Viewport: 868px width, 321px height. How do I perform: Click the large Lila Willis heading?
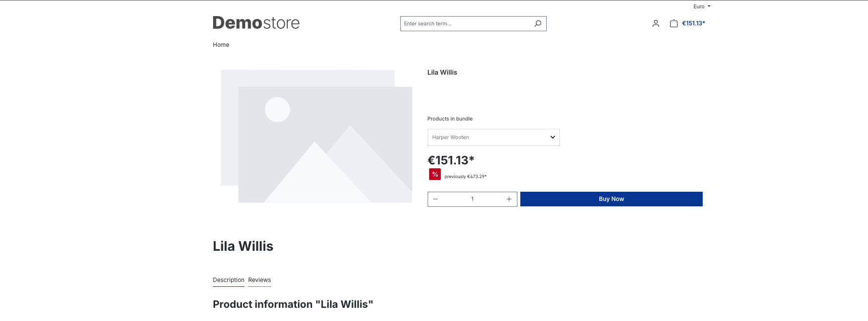tap(243, 246)
